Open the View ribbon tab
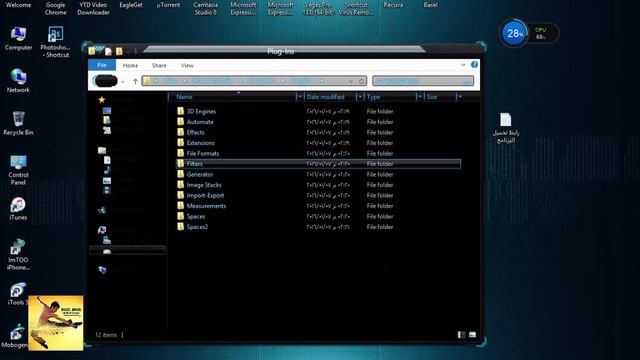Image resolution: width=640 pixels, height=360 pixels. (187, 65)
